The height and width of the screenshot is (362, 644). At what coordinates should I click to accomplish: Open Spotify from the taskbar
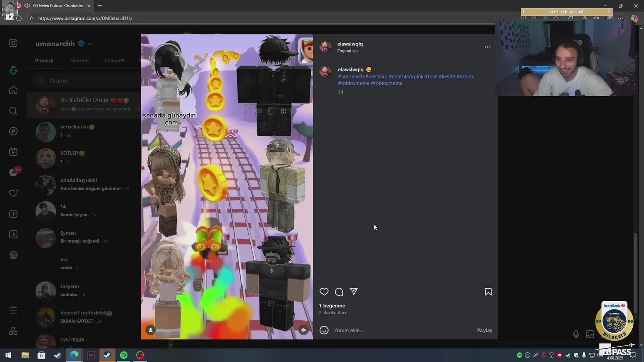124,355
